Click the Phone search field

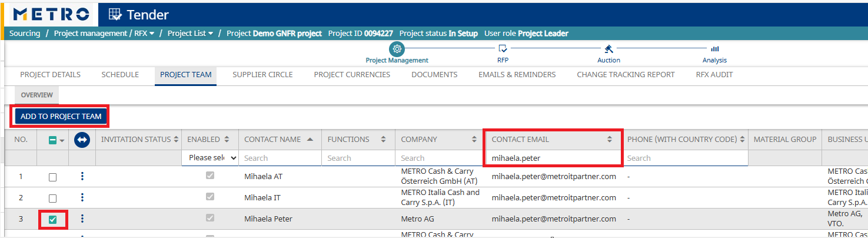point(685,158)
